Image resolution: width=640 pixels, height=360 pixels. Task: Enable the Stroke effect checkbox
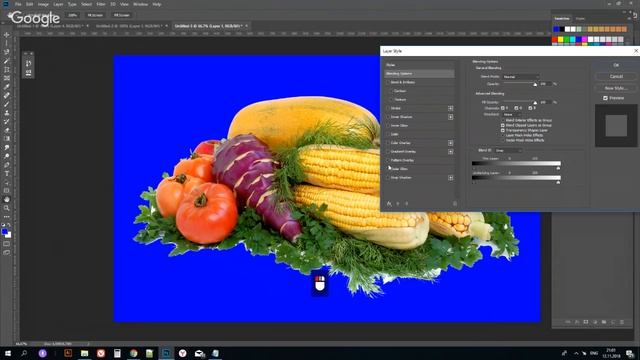[x=388, y=108]
